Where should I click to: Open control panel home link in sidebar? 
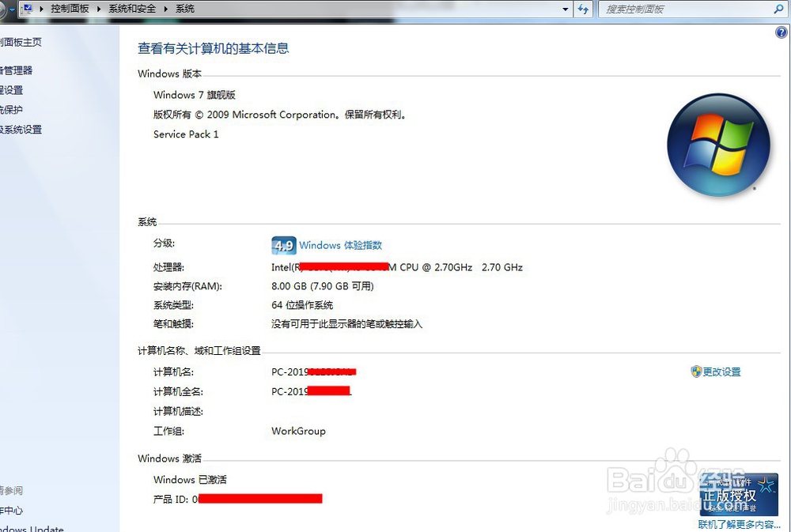click(x=21, y=43)
